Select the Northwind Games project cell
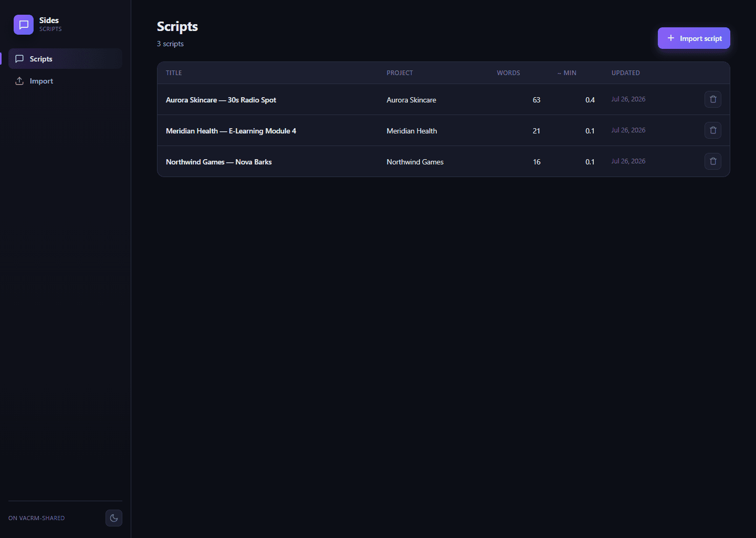 pyautogui.click(x=415, y=162)
